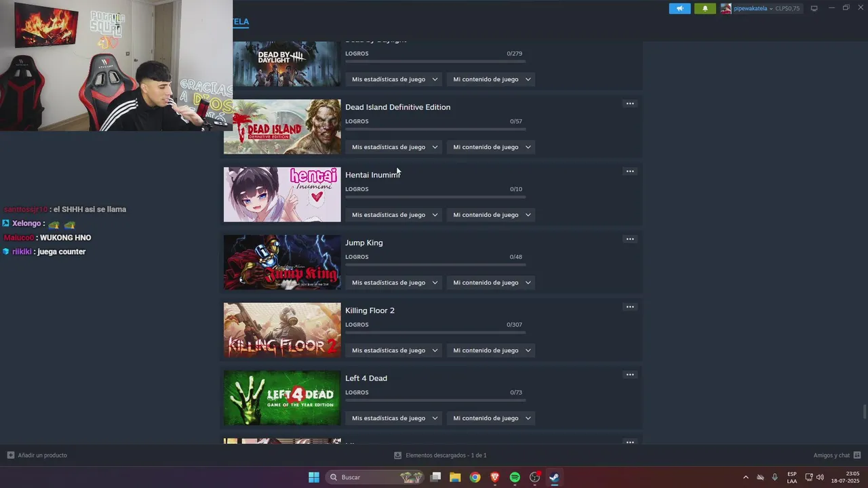Expand Mis estadísticas de juego for Jump King
The height and width of the screenshot is (488, 868).
click(x=394, y=283)
